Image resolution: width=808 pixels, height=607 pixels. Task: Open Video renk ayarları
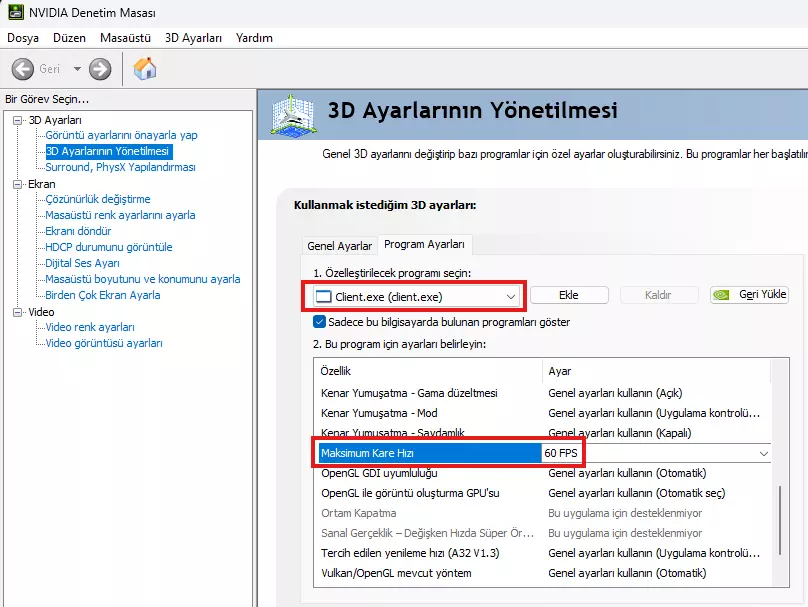click(90, 327)
